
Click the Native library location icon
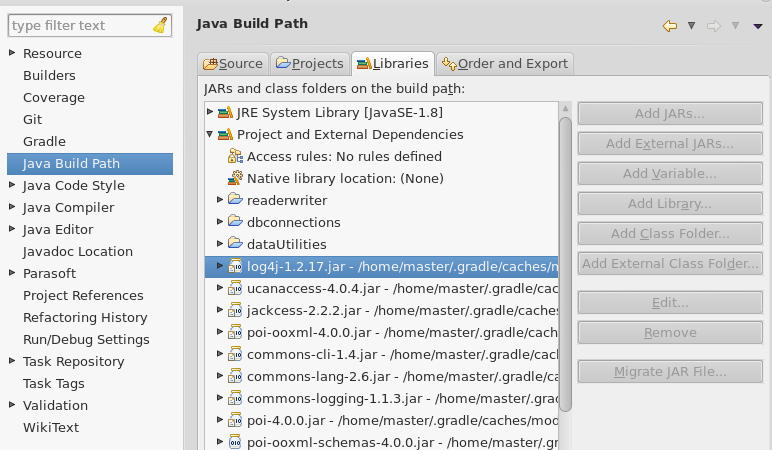coord(235,178)
